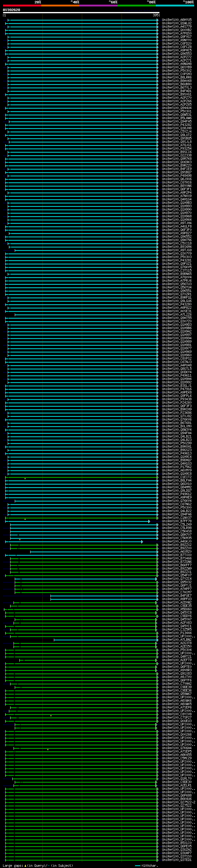The width and height of the screenshot is (197, 868).
Task: Open hit UniRef100_A9PHE9
Action: tap(177, 498)
